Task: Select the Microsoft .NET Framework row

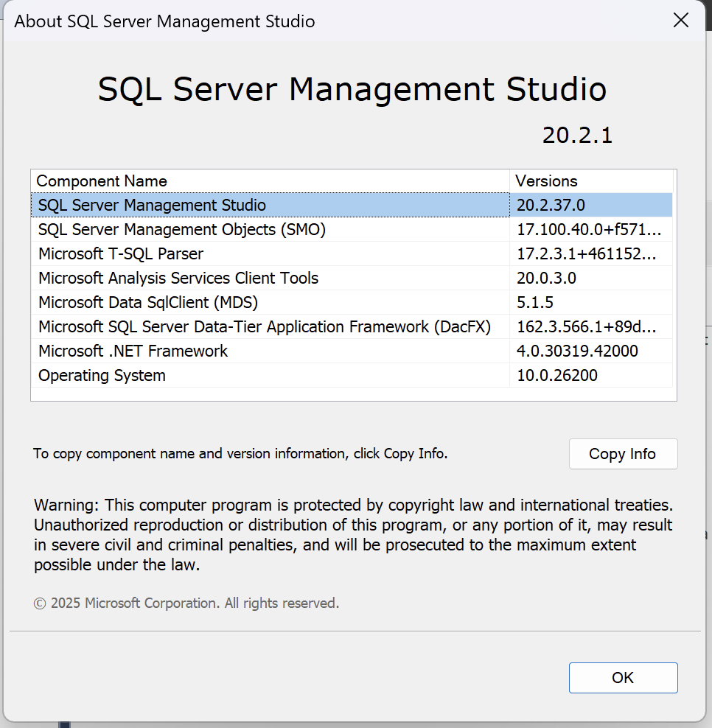Action: [352, 351]
